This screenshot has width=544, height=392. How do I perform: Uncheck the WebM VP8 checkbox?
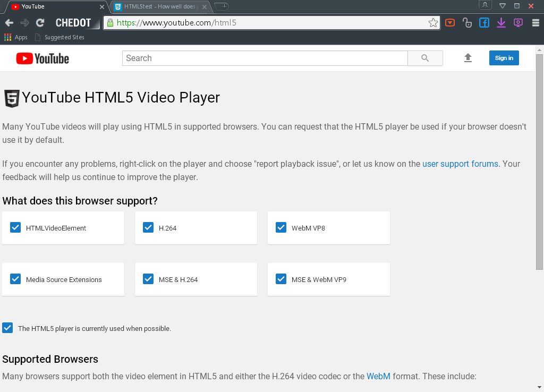click(x=281, y=227)
